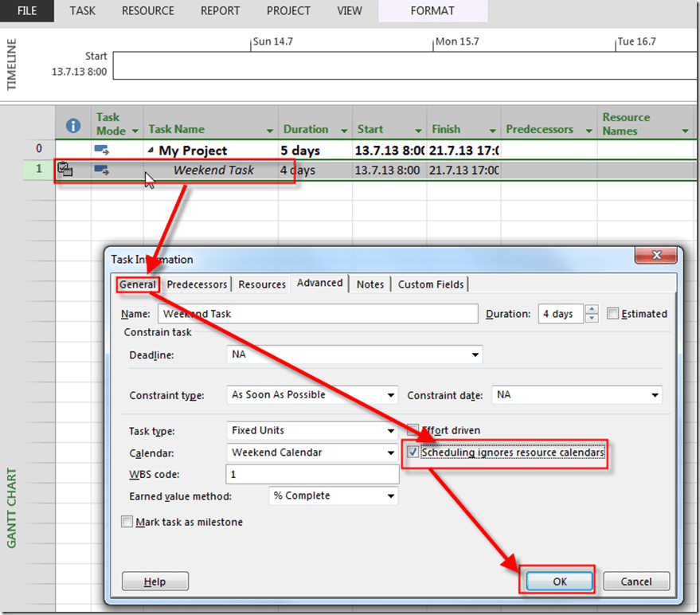
Task: Collapse the My Project summary task triangle
Action: (151, 151)
